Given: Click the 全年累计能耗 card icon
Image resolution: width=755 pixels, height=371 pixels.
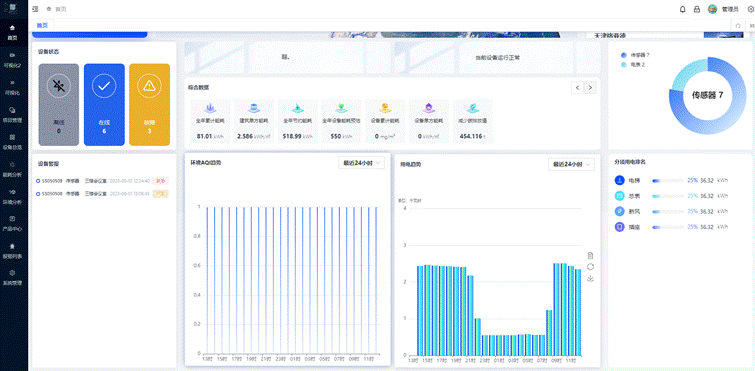Looking at the screenshot, I should click(x=210, y=108).
